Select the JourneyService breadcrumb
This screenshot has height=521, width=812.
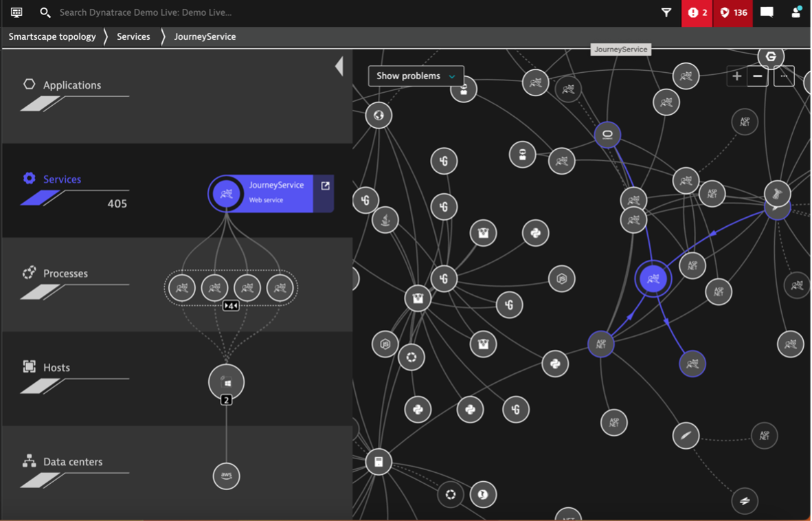pos(205,36)
